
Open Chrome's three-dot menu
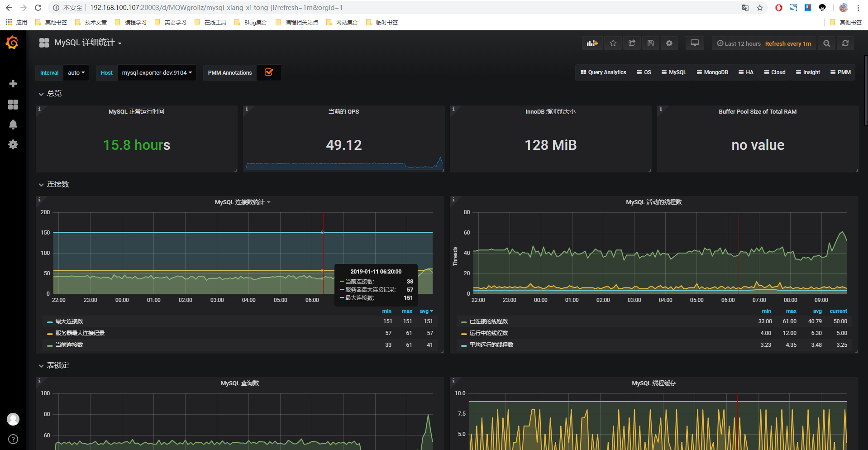click(858, 8)
